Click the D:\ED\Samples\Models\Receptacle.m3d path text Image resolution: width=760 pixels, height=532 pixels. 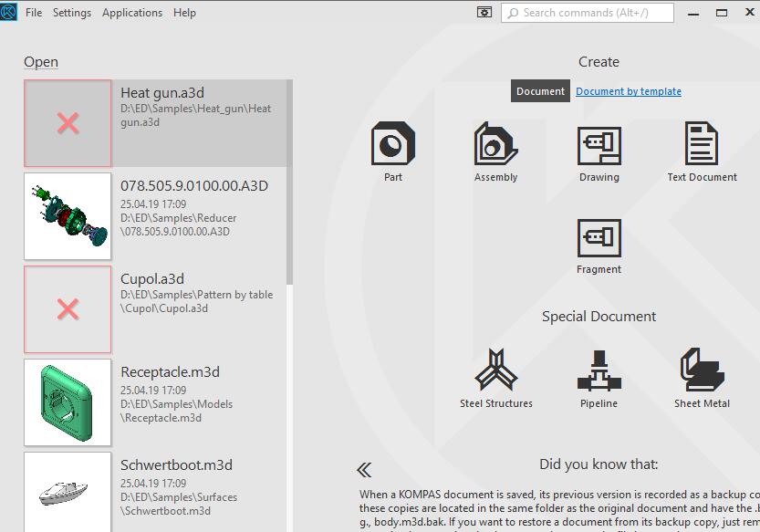176,411
